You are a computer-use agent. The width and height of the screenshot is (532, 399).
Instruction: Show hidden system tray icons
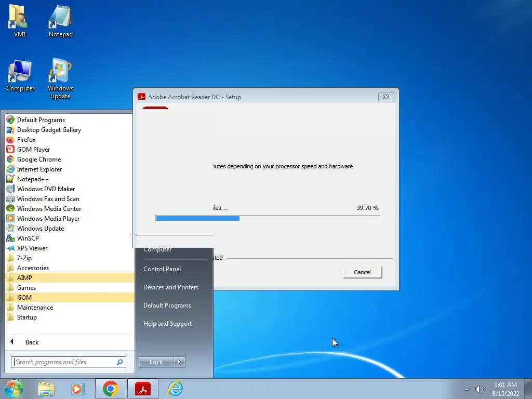[467, 389]
